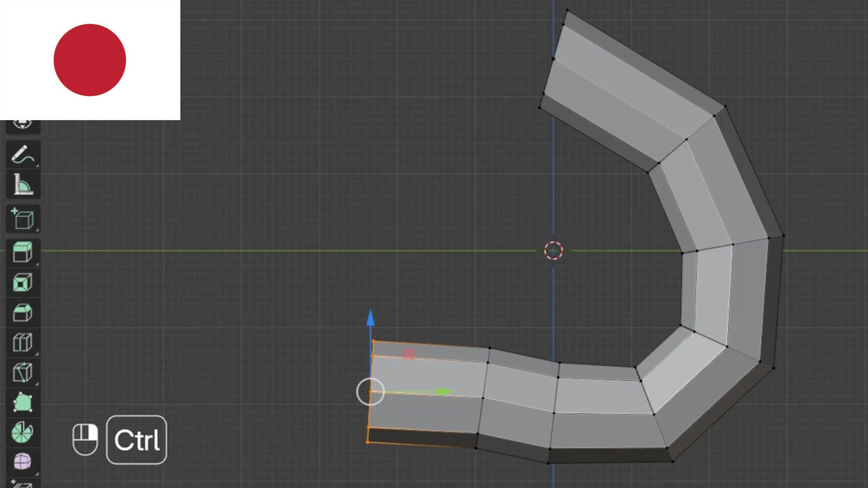Click the blue Z-axis gizmo arrow

point(371,318)
